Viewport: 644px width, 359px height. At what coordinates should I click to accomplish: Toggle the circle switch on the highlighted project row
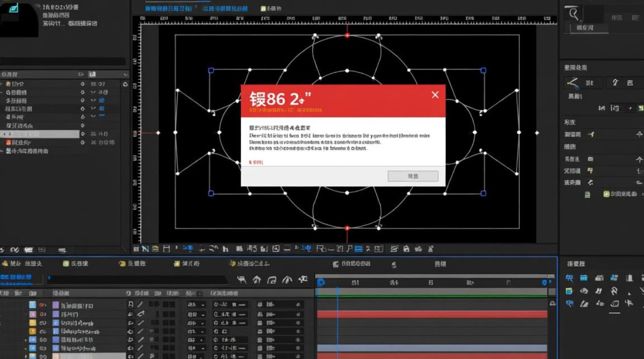pos(83,135)
